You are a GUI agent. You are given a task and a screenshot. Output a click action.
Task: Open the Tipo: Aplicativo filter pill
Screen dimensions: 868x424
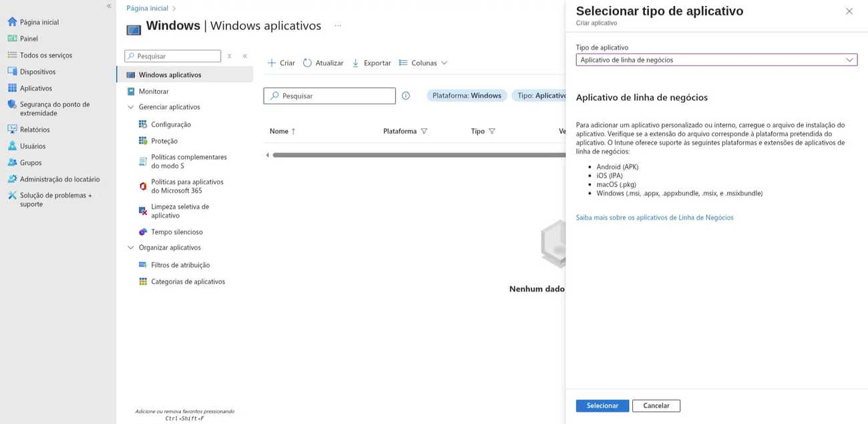click(x=539, y=95)
